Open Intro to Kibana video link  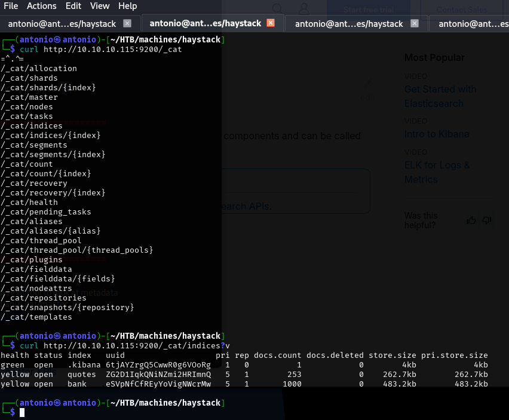[437, 134]
